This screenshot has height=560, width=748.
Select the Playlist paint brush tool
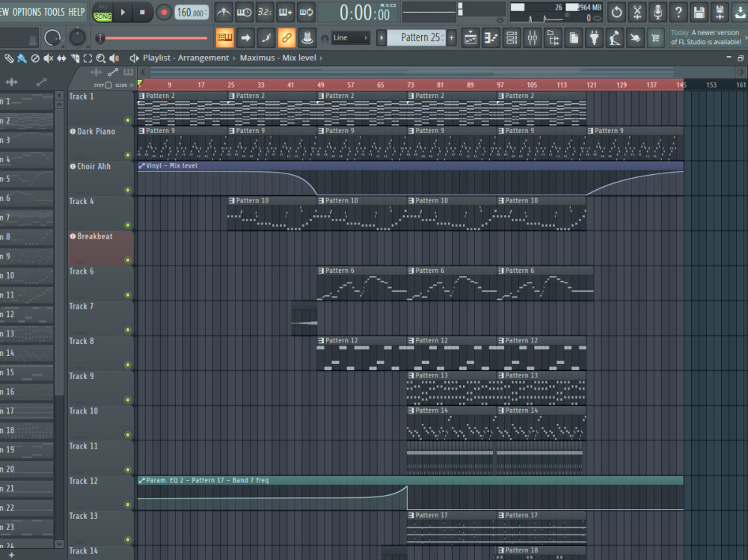[22, 58]
